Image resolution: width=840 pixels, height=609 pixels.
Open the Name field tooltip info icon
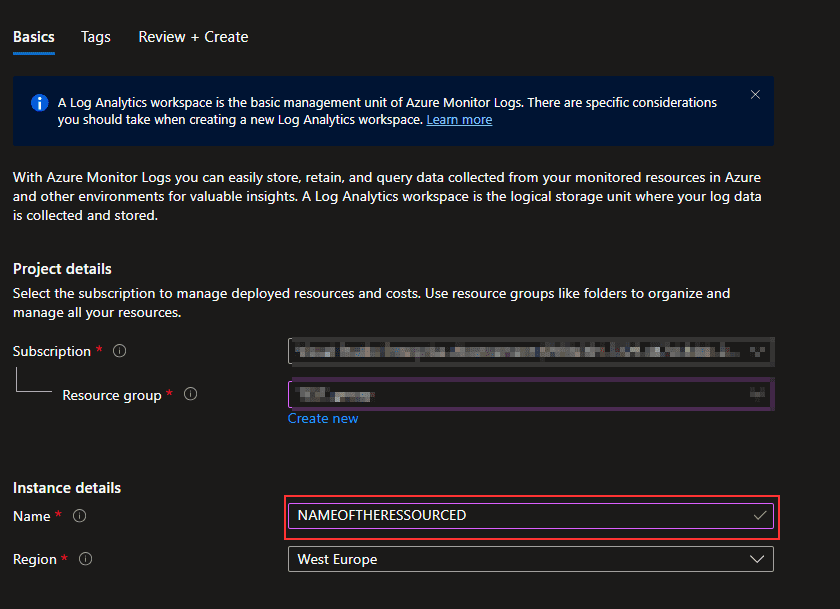[x=80, y=516]
